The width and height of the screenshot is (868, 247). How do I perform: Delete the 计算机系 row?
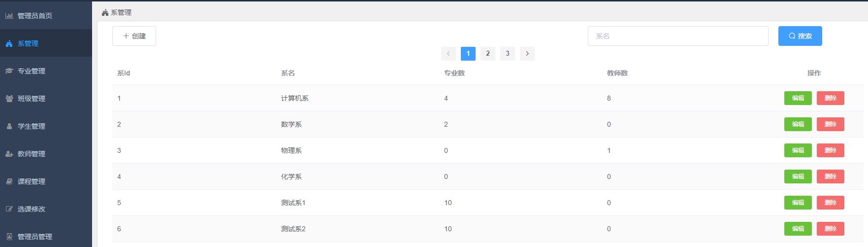(x=831, y=98)
